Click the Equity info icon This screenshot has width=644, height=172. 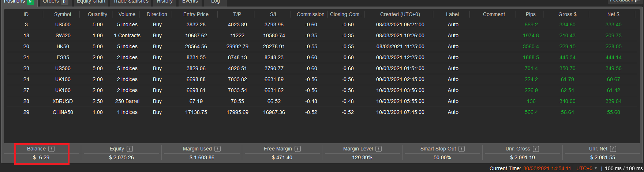(130, 149)
